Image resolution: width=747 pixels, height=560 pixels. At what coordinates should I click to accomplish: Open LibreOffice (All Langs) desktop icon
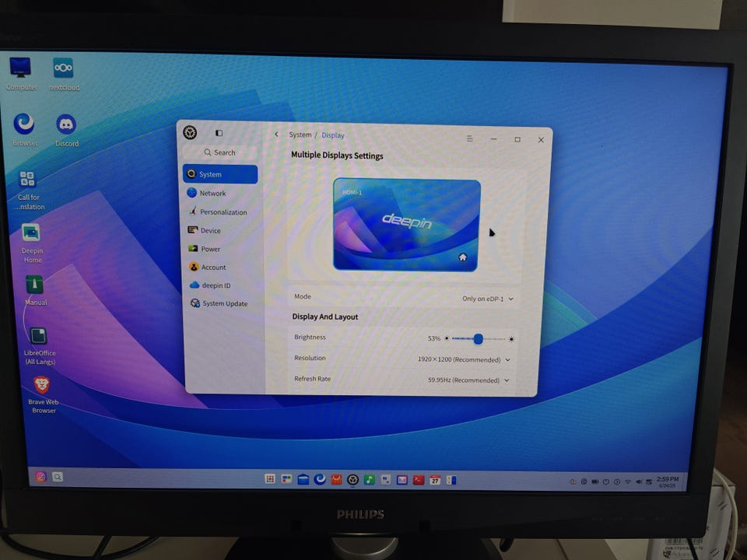(x=40, y=345)
